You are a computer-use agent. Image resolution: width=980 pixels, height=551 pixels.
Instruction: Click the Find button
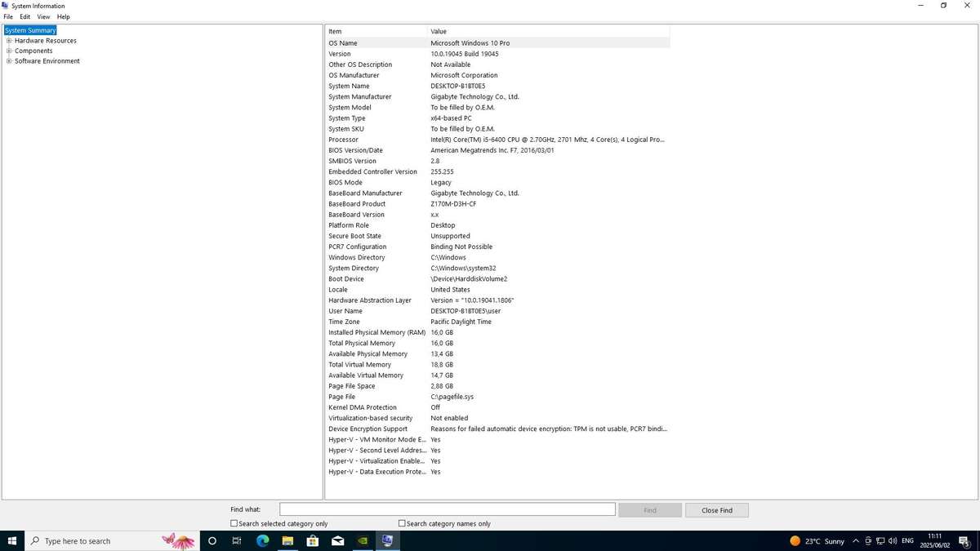click(x=650, y=509)
